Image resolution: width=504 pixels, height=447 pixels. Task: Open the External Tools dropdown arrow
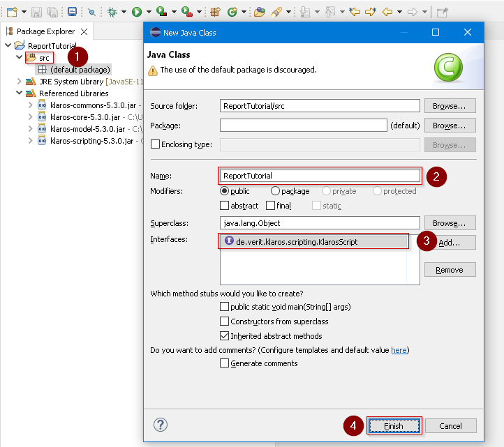[199, 12]
